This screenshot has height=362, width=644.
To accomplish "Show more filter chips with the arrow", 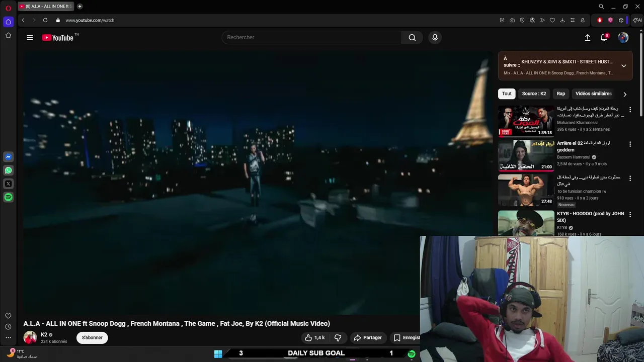I will click(x=625, y=94).
